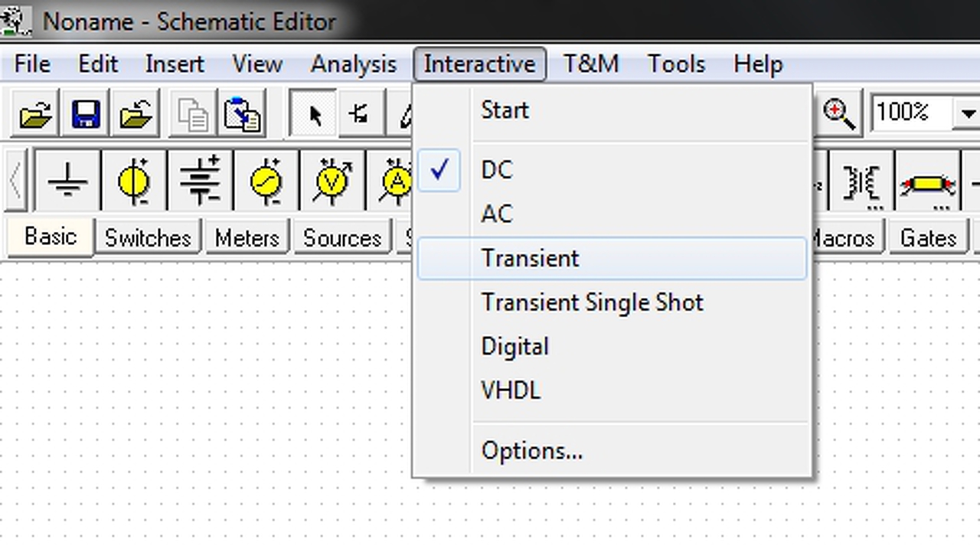Open the zoom percentage dropdown arrow
Image resolution: width=980 pixels, height=549 pixels.
[968, 114]
